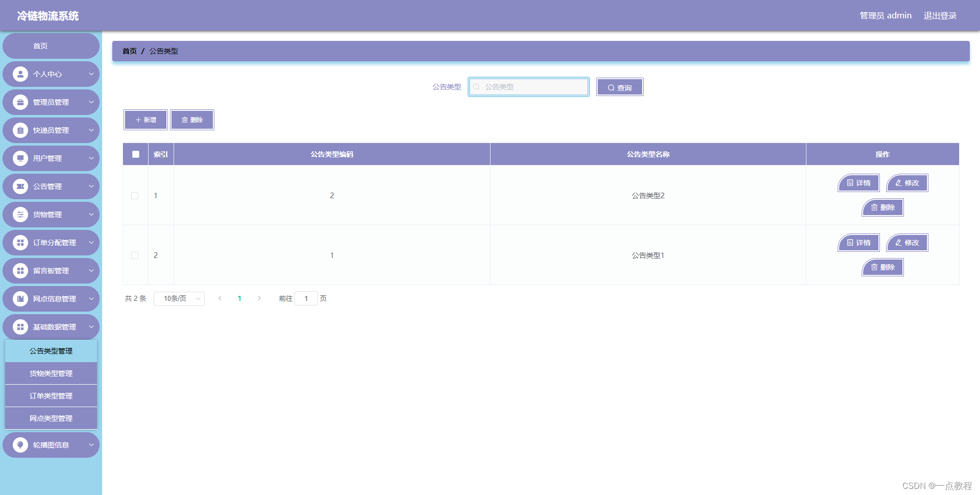Select 订单类型管理 submenu item
Screen dimensions: 980x495
coord(51,396)
